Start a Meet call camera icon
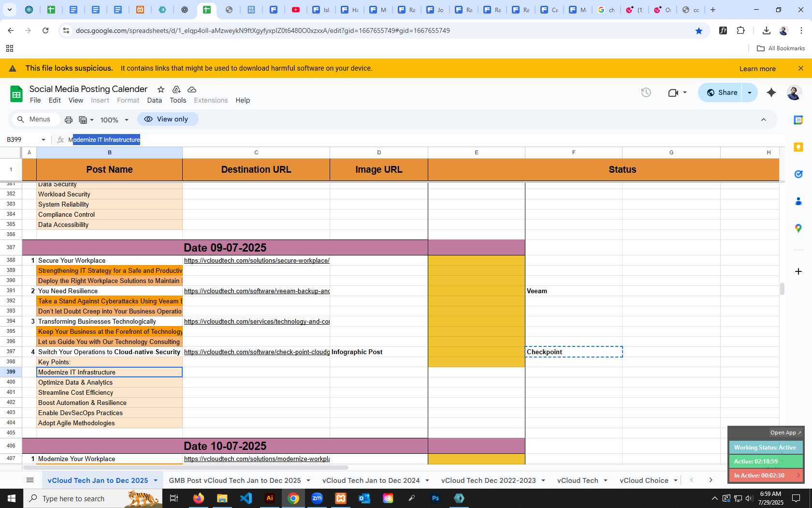812x508 pixels. coord(673,92)
